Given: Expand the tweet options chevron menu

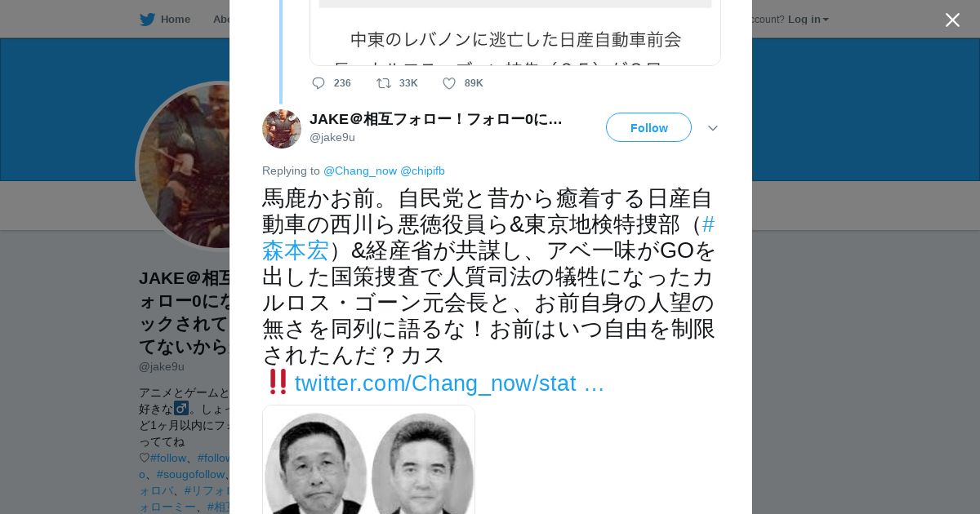Looking at the screenshot, I should point(713,128).
